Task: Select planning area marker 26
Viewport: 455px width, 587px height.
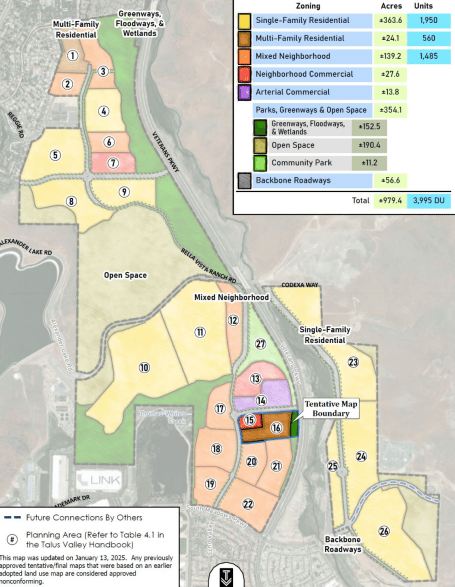Action: (x=384, y=531)
